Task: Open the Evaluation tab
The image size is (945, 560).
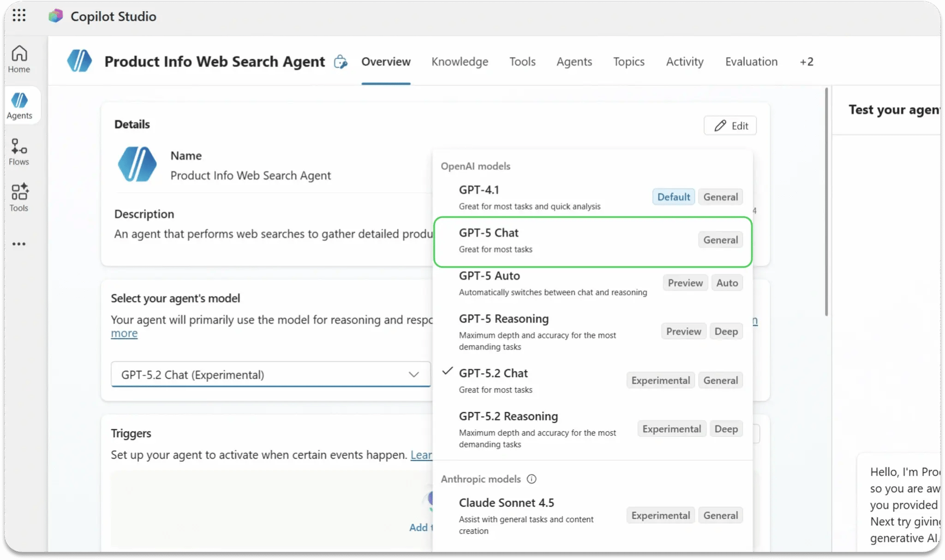Action: tap(751, 62)
